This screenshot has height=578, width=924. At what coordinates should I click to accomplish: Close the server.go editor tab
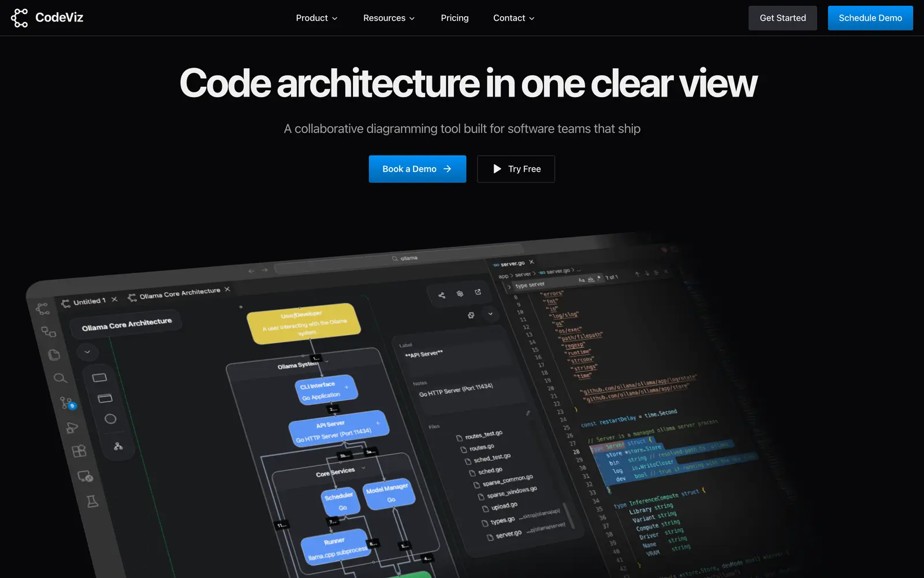pos(532,262)
